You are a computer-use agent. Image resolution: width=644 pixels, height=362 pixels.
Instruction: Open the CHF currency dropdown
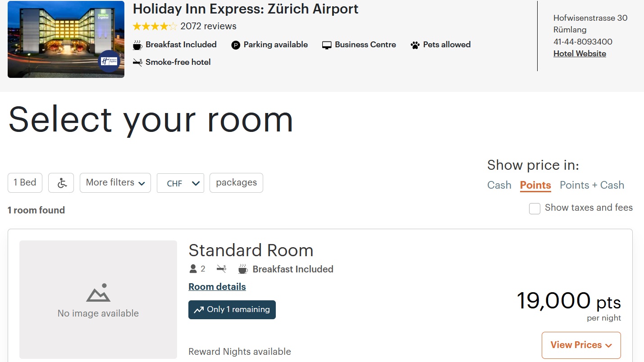click(x=180, y=183)
